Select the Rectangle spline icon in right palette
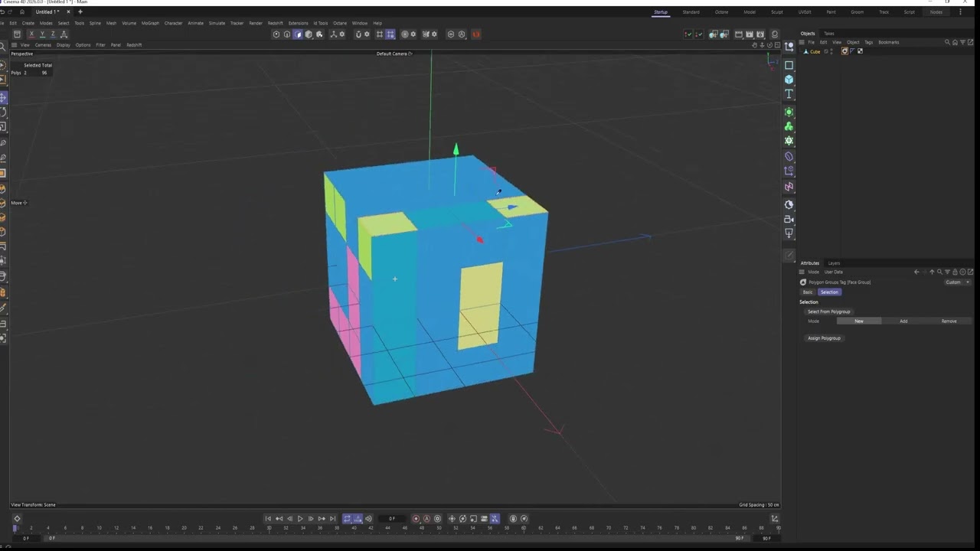Viewport: 980px width, 551px height. tap(789, 65)
